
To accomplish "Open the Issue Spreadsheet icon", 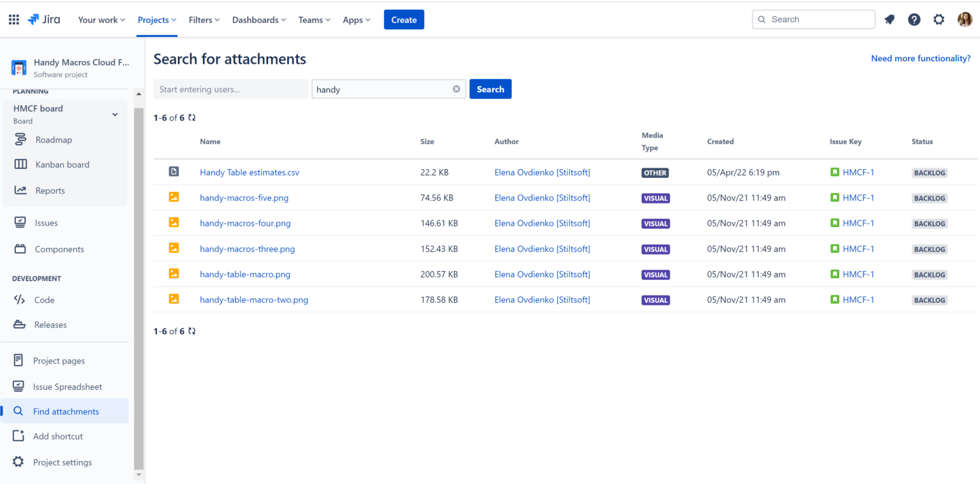I will point(19,386).
